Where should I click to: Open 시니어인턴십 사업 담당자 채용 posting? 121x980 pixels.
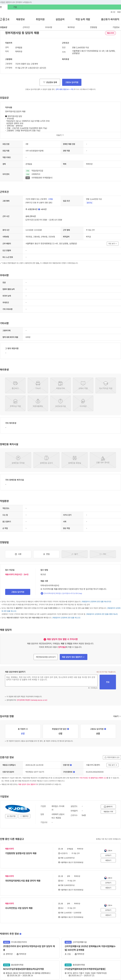click(x=19, y=908)
